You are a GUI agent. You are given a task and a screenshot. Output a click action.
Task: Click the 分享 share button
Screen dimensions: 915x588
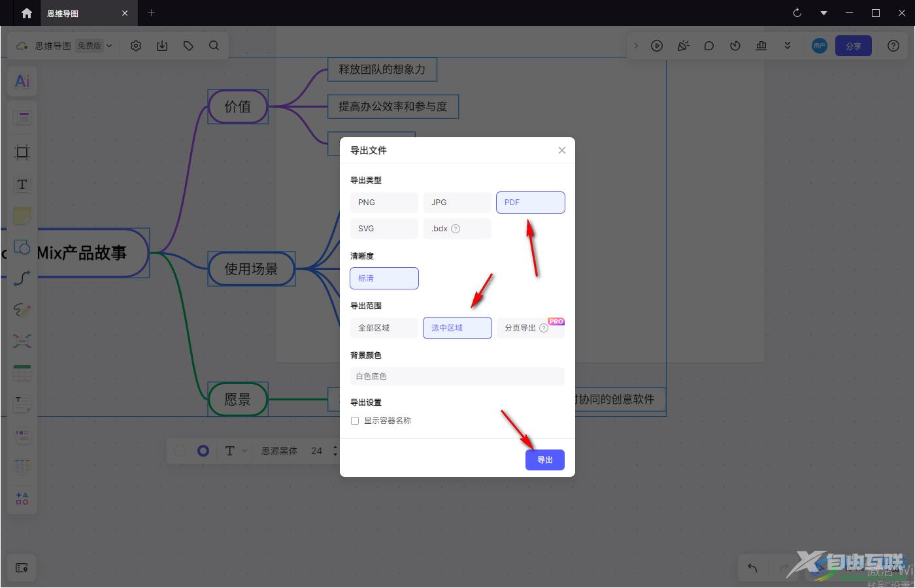[854, 46]
